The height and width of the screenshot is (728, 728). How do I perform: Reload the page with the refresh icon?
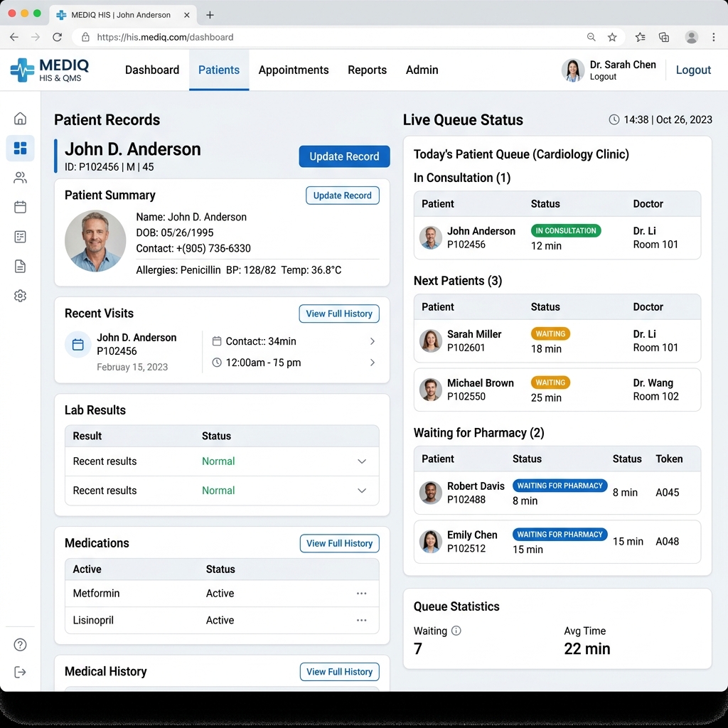pyautogui.click(x=57, y=37)
